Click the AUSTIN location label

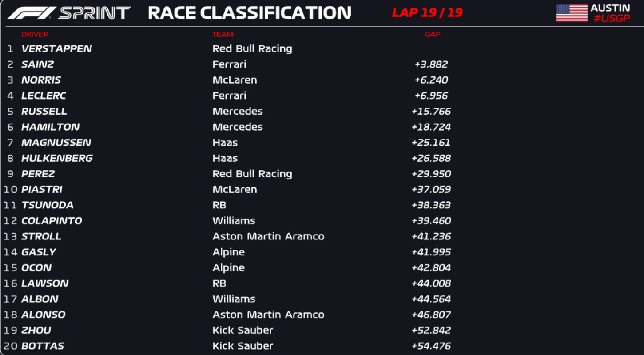[610, 8]
